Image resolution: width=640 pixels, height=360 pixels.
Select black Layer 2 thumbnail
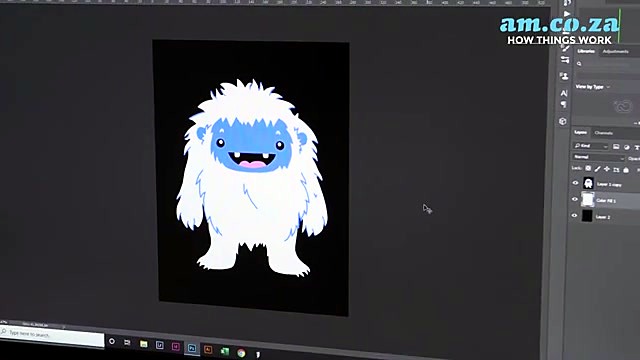(x=587, y=216)
